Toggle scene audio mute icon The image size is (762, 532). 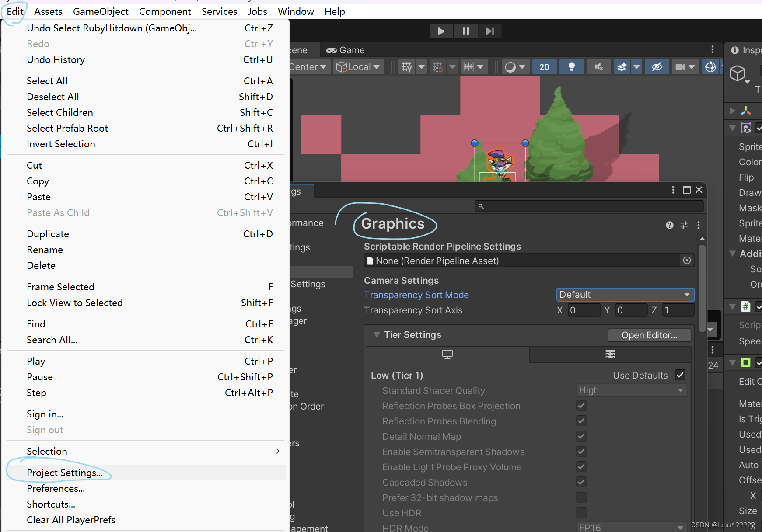(x=599, y=67)
